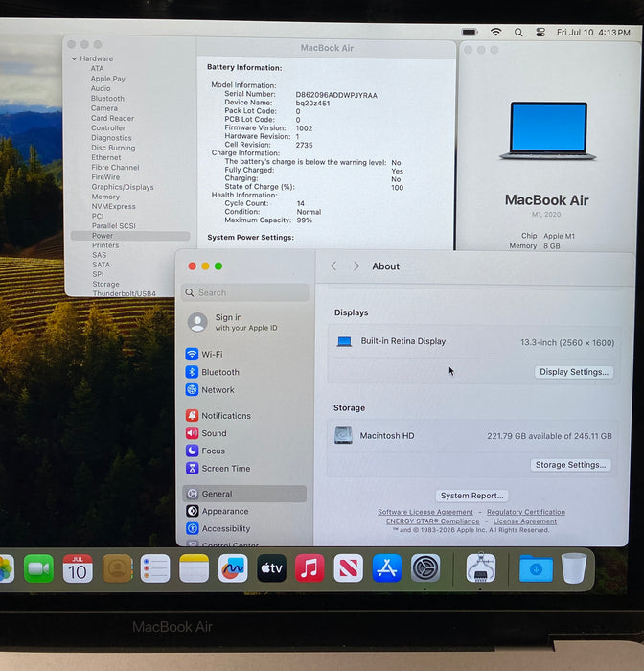The width and height of the screenshot is (644, 671).
Task: Click the Display Settings button
Action: click(x=574, y=372)
